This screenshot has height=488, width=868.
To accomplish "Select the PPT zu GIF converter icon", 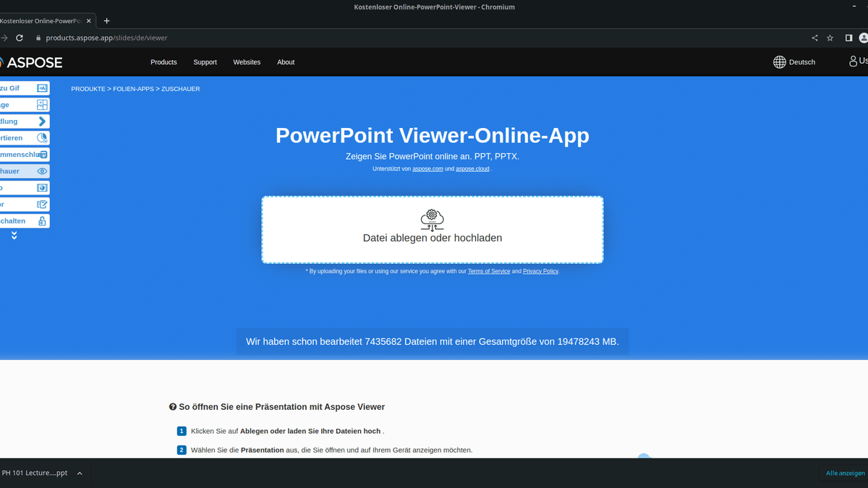I will tap(42, 87).
